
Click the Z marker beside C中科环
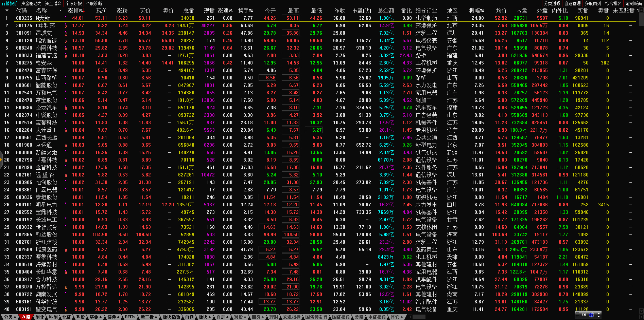click(66, 26)
